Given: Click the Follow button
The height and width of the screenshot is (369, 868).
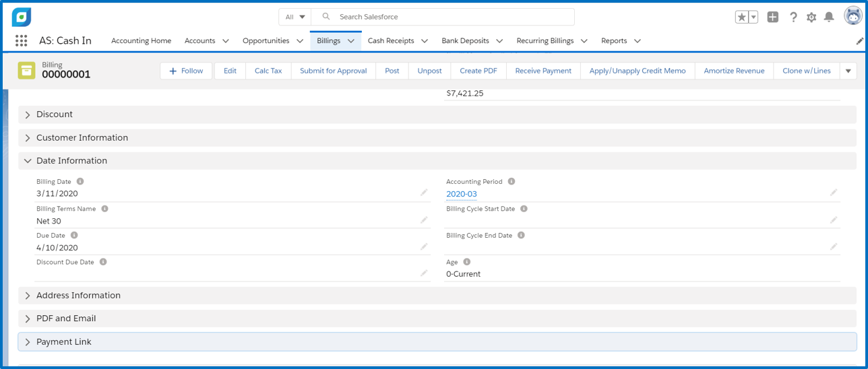Looking at the screenshot, I should [186, 71].
